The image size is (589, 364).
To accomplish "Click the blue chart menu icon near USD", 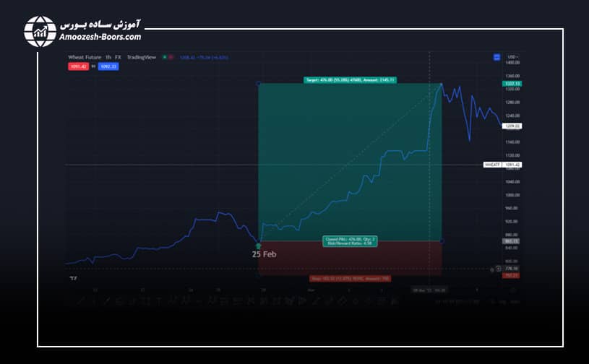I will (x=496, y=56).
